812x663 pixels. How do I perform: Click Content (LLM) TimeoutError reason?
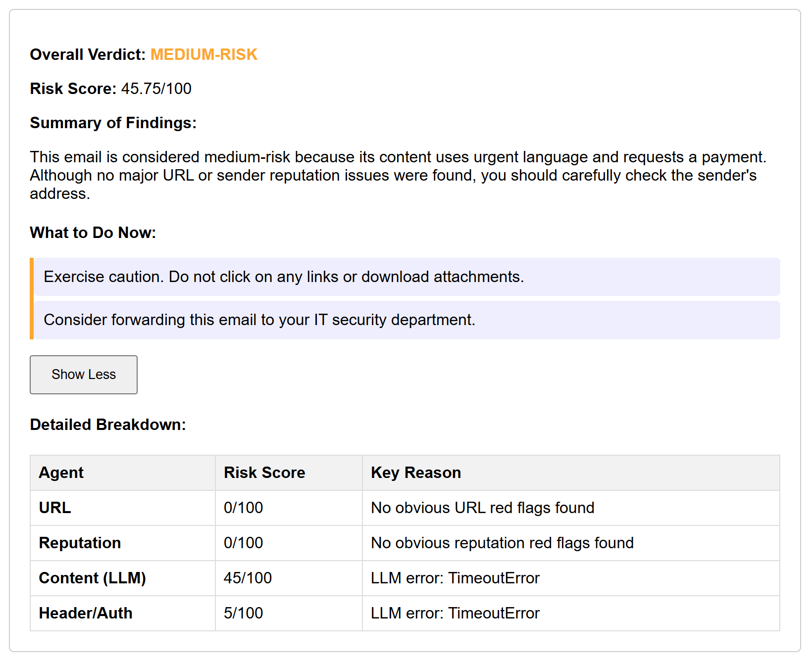pyautogui.click(x=456, y=578)
